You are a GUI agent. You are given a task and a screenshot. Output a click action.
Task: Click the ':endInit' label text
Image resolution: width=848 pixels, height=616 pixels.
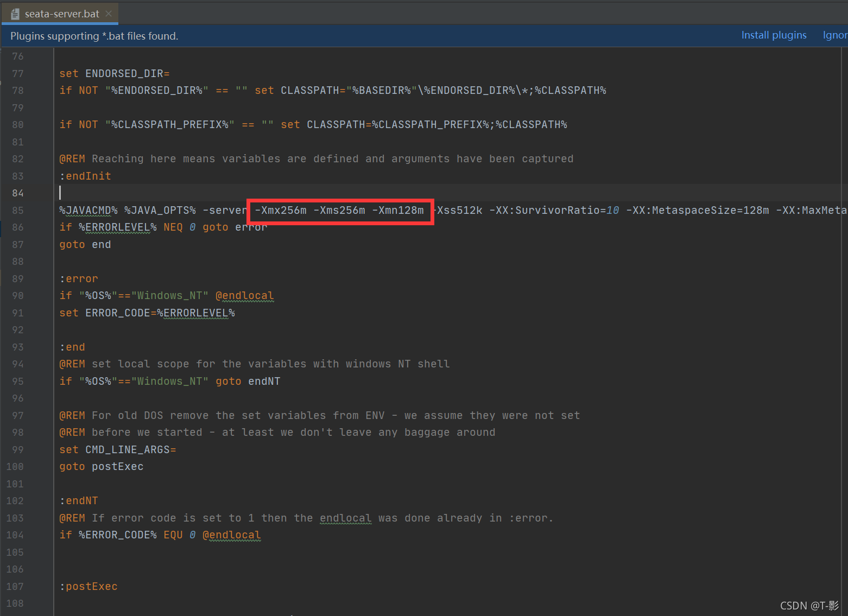pyautogui.click(x=85, y=176)
